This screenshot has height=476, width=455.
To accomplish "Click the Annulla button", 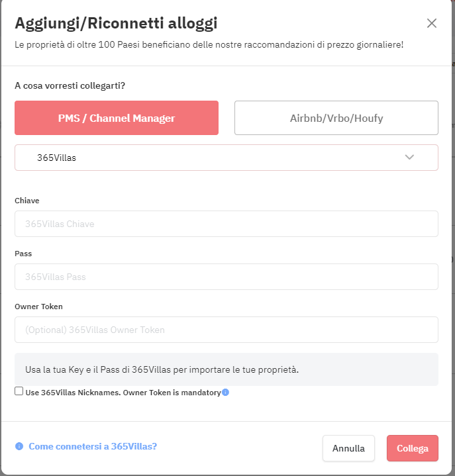I will coord(348,448).
